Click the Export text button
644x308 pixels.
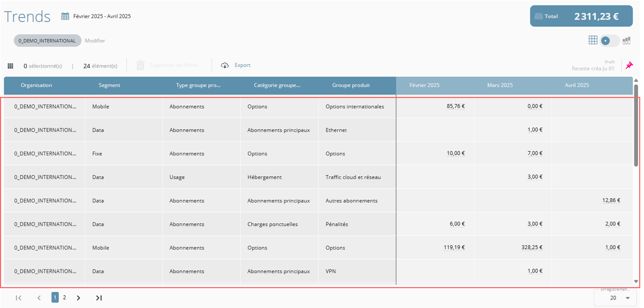coord(243,65)
